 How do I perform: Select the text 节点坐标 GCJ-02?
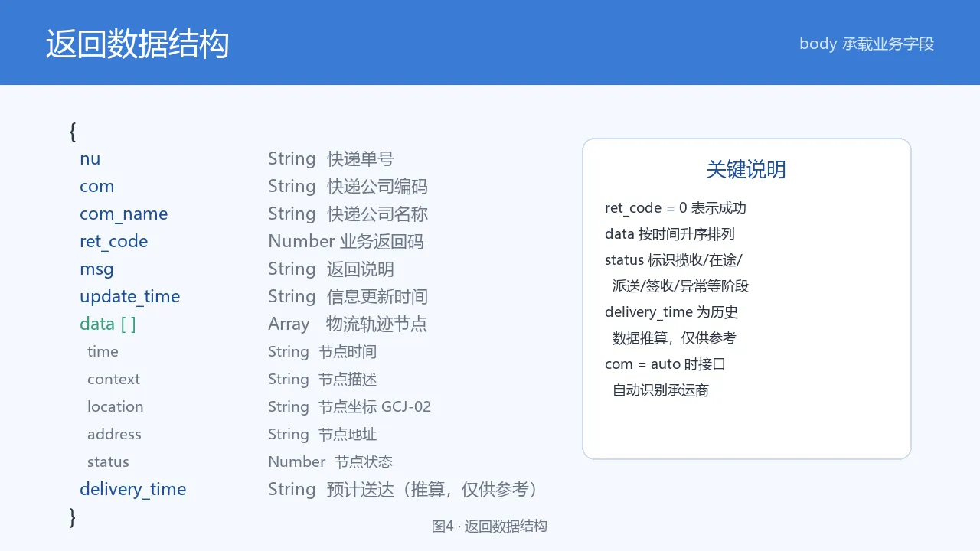point(375,407)
